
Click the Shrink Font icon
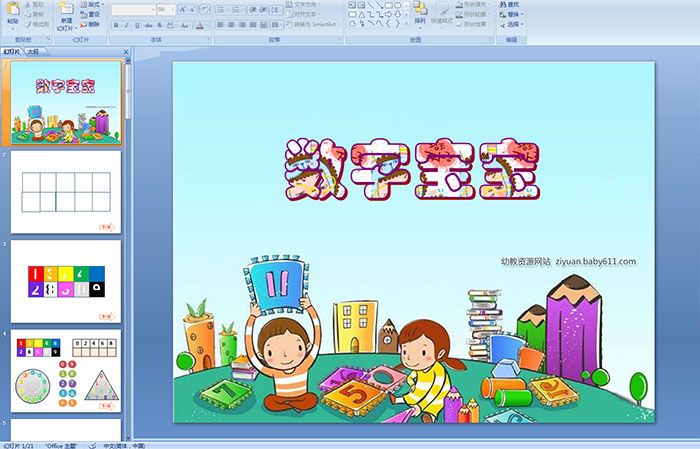tap(193, 9)
